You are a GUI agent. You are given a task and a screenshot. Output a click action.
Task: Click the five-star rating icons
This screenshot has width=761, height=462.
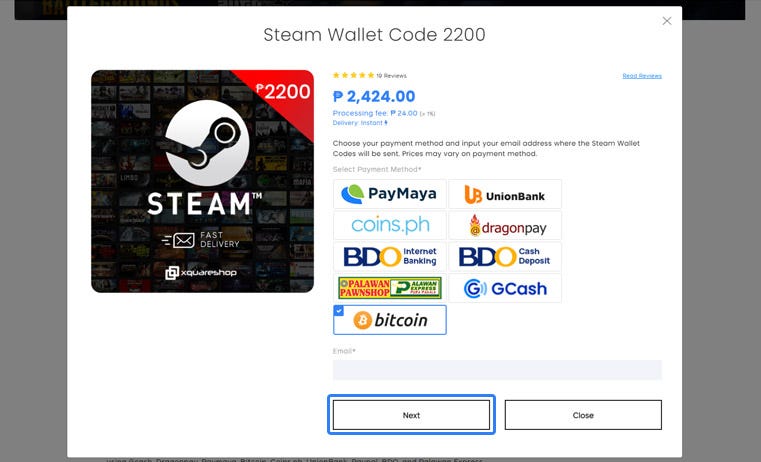pyautogui.click(x=353, y=75)
